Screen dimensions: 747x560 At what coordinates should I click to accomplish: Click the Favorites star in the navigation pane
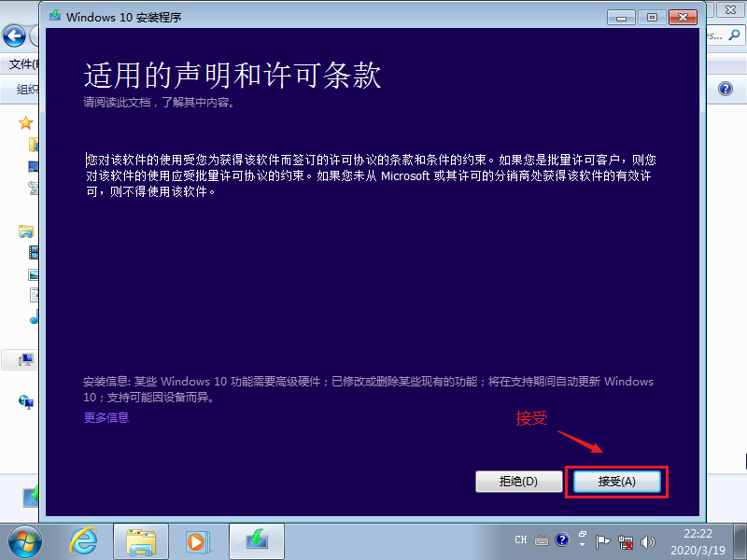click(x=26, y=123)
